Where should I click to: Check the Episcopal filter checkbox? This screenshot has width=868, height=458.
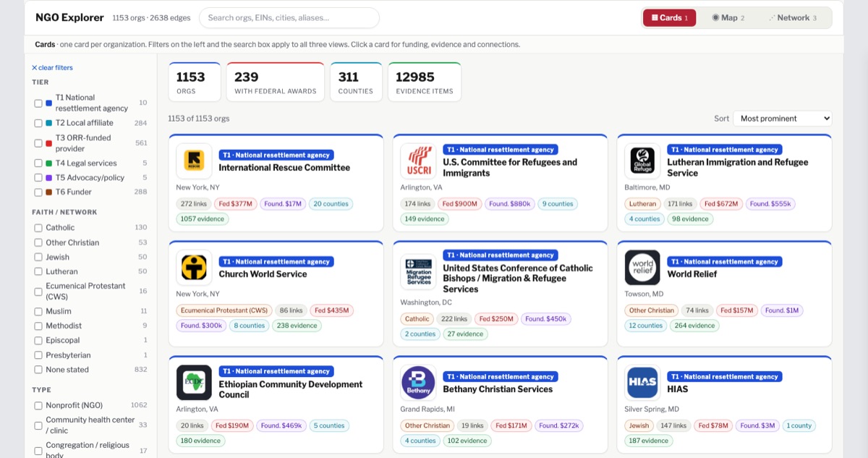pyautogui.click(x=38, y=340)
